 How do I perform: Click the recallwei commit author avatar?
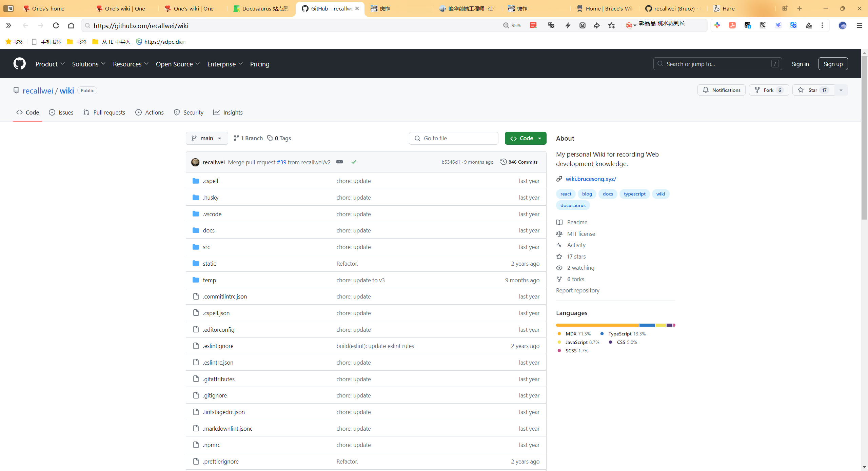[x=195, y=162]
